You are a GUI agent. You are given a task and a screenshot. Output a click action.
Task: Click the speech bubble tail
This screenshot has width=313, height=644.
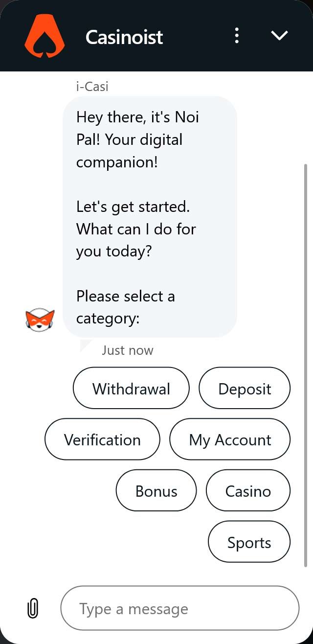click(x=85, y=345)
